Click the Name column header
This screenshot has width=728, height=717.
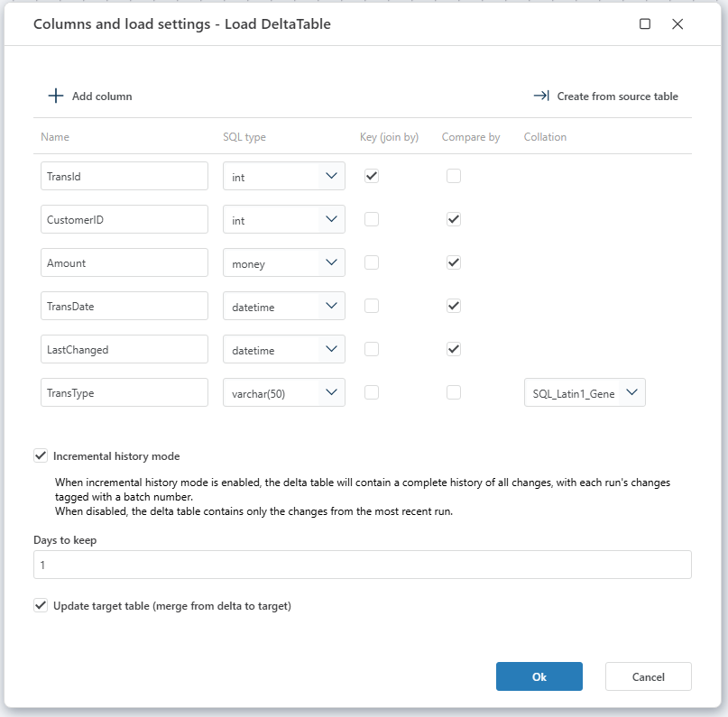55,137
